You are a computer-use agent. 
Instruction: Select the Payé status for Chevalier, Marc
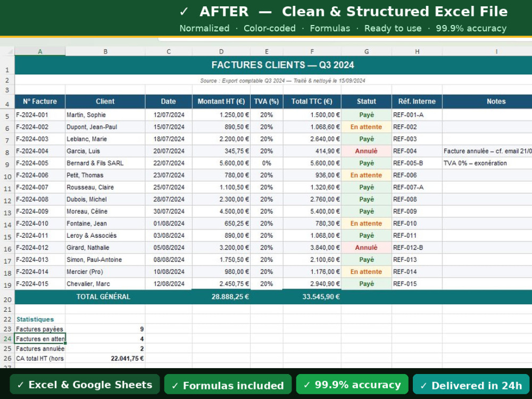point(367,284)
